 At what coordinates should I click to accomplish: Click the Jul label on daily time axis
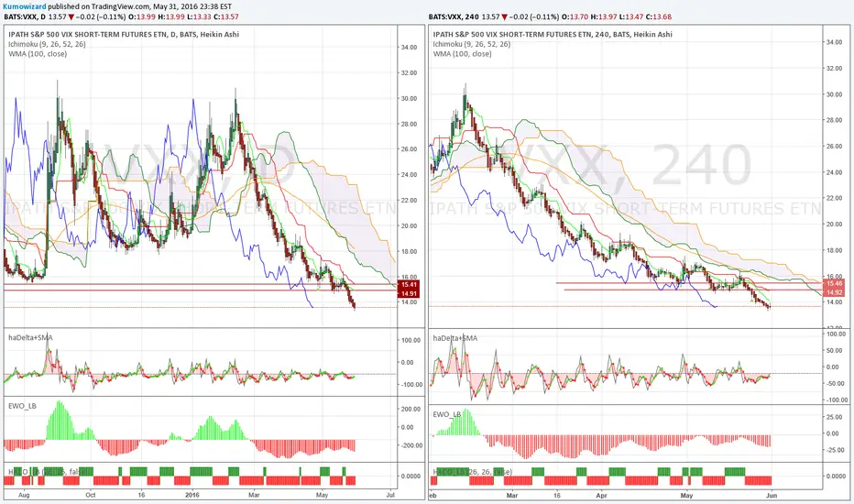pos(390,495)
